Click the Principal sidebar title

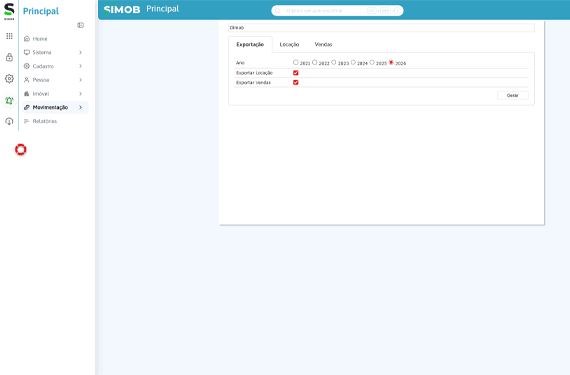[x=41, y=11]
